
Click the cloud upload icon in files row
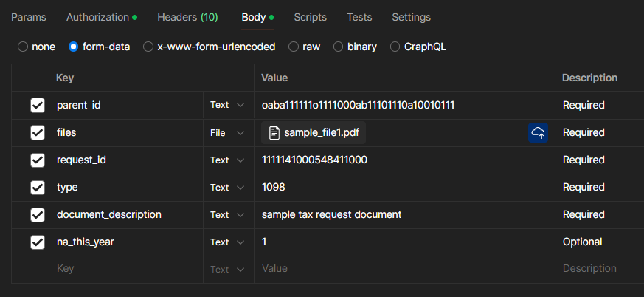(x=538, y=132)
